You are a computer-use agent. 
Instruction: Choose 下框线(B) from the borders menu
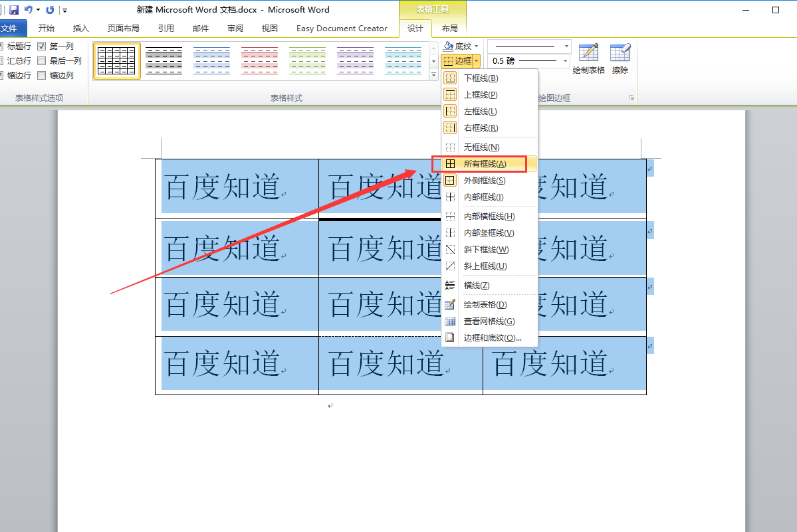[x=489, y=78]
